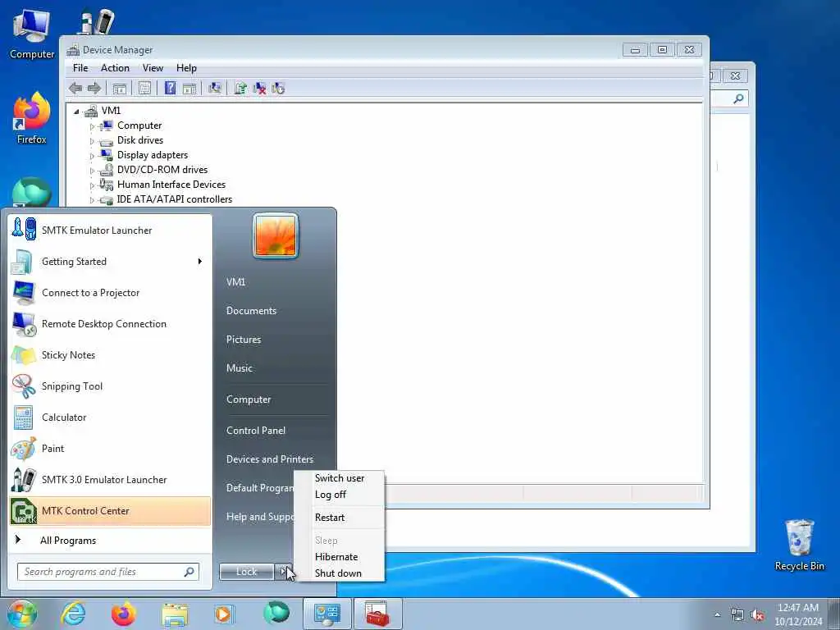Click the shutdown options arrow beside Lock
Screen dimensions: 840x630
tap(283, 572)
